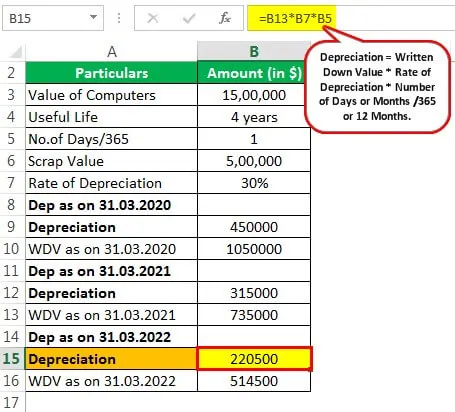Select row 13 header
The height and width of the screenshot is (412, 455).
pyautogui.click(x=12, y=315)
